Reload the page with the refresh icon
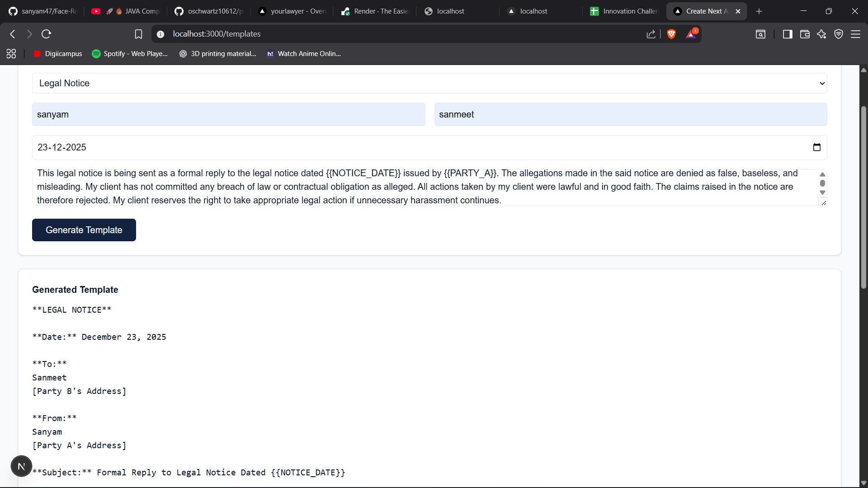The width and height of the screenshot is (868, 488). (46, 34)
